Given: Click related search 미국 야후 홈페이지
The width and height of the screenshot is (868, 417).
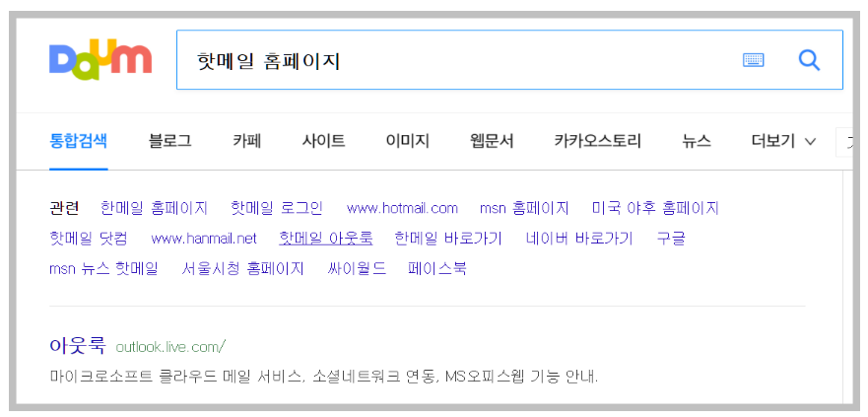Looking at the screenshot, I should tap(655, 208).
